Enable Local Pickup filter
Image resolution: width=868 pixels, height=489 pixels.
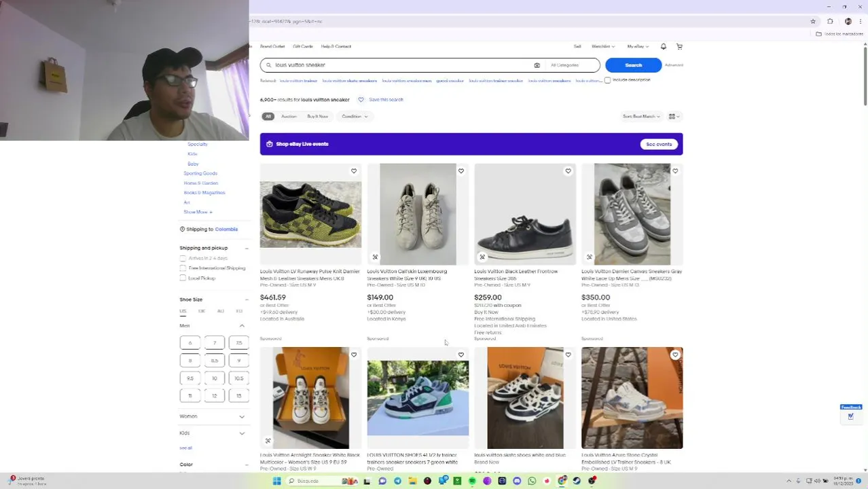[x=183, y=278]
